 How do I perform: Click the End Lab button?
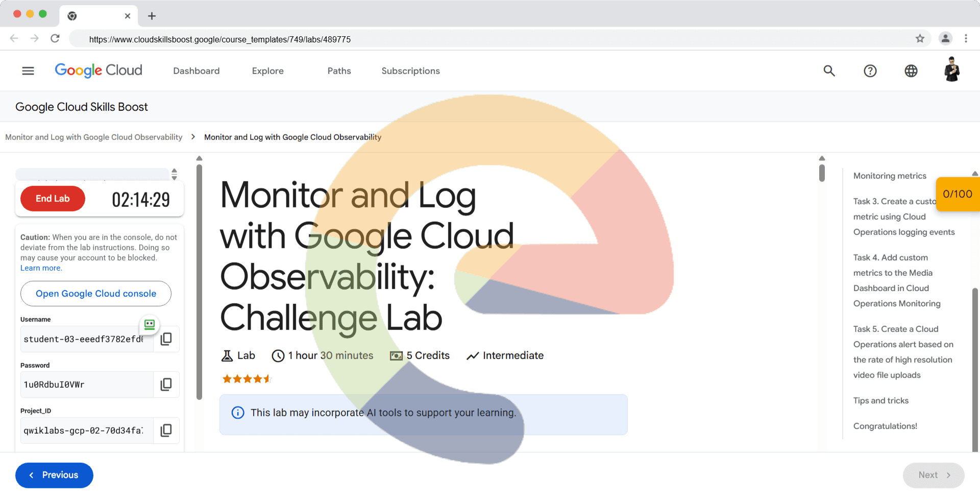(53, 199)
